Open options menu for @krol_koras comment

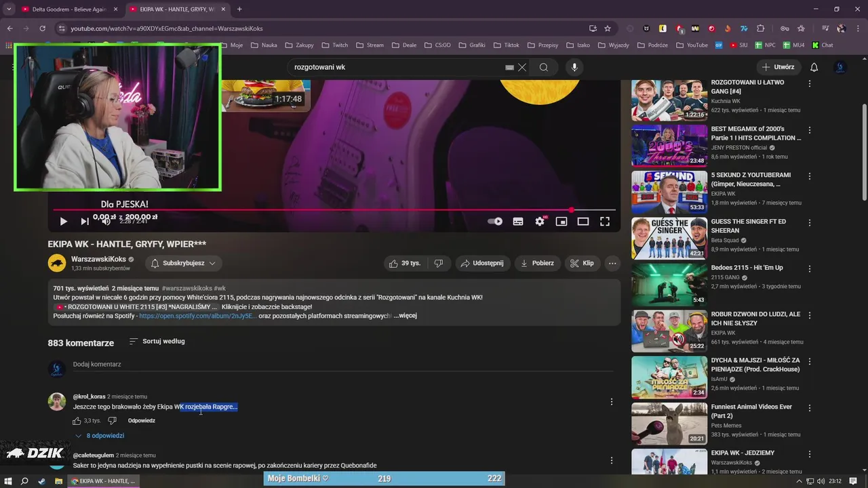pyautogui.click(x=612, y=402)
